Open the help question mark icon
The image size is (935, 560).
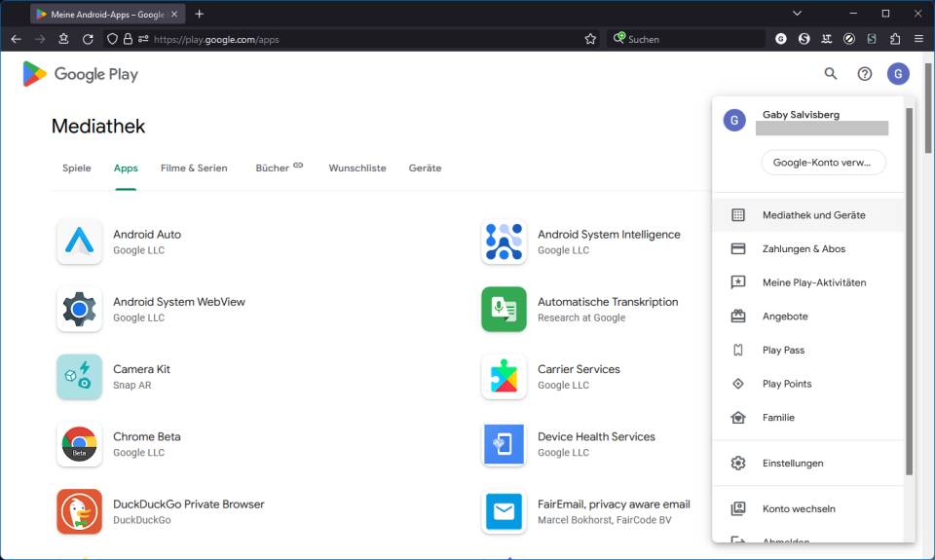coord(864,74)
